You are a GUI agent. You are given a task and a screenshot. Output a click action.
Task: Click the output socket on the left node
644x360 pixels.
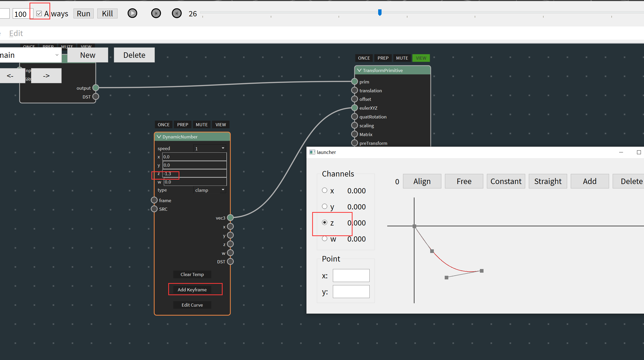pos(96,88)
